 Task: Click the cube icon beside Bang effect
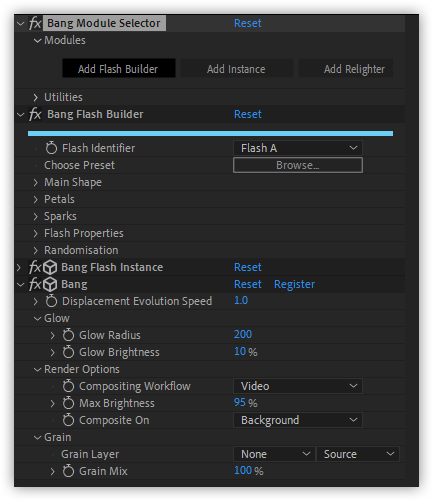pyautogui.click(x=51, y=284)
